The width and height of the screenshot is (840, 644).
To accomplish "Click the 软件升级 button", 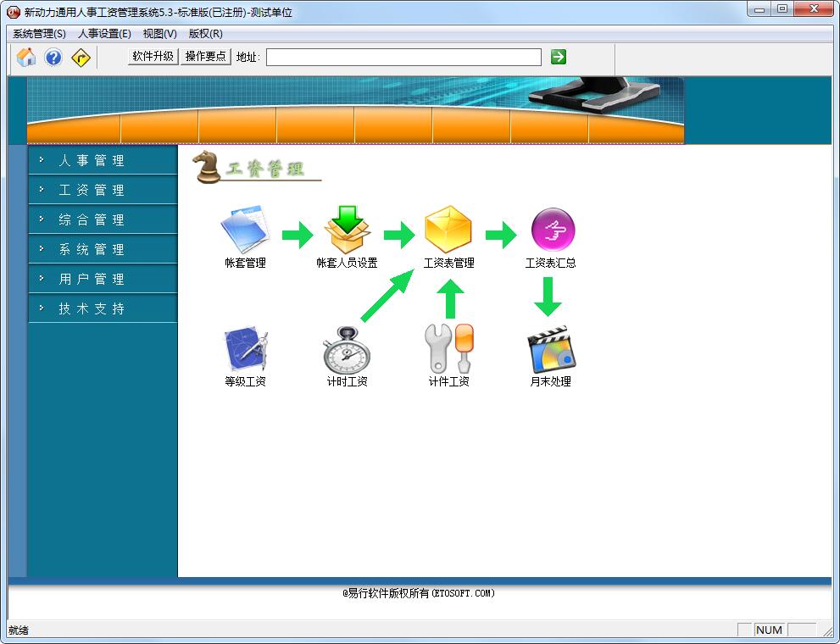I will 153,56.
